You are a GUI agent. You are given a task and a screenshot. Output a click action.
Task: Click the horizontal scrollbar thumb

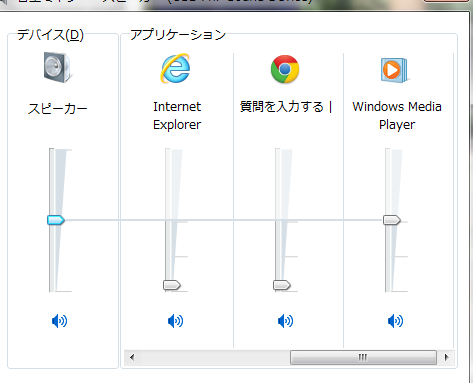[363, 358]
